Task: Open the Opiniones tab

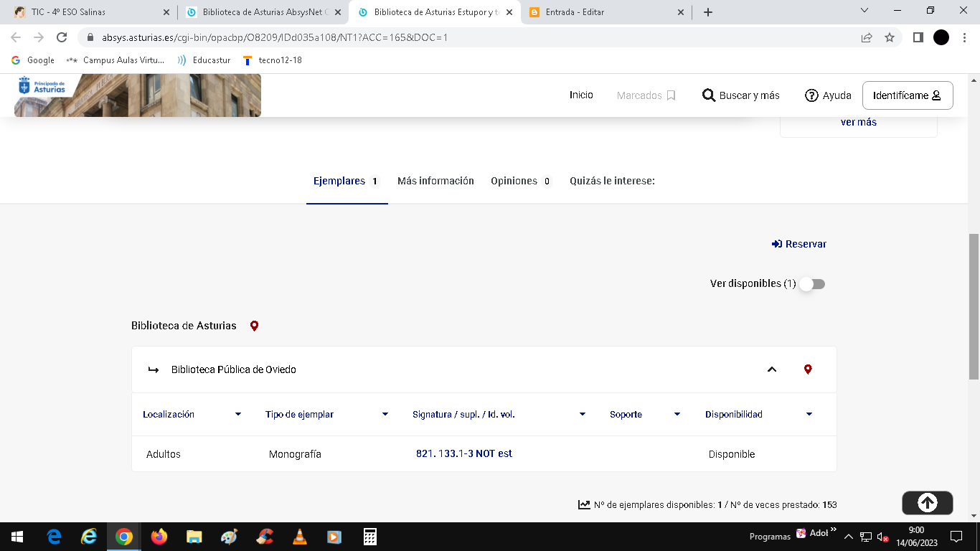Action: click(x=521, y=181)
